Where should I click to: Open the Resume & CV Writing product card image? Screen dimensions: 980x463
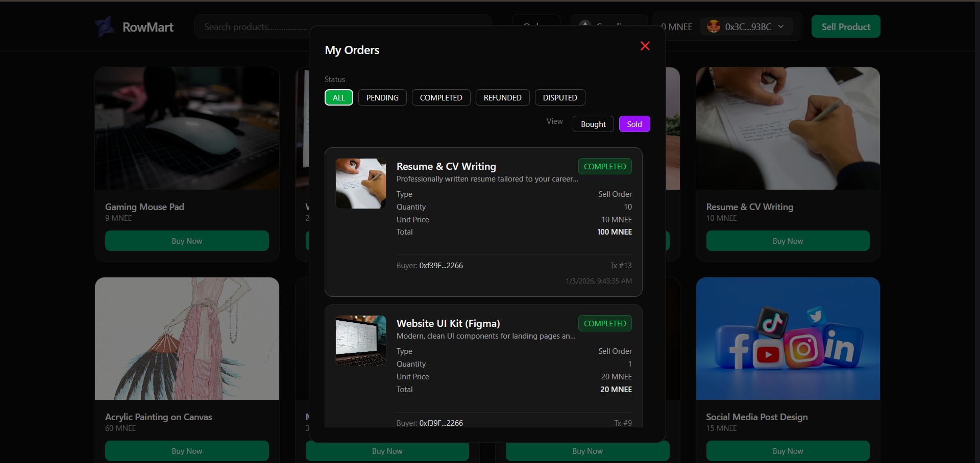788,128
